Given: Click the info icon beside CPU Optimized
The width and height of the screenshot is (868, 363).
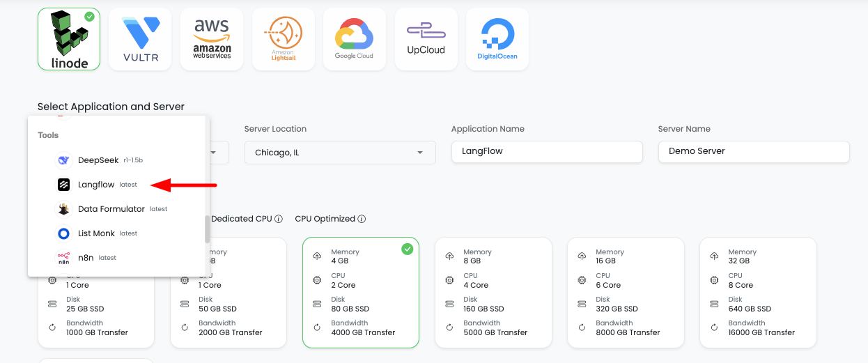Looking at the screenshot, I should pos(362,219).
